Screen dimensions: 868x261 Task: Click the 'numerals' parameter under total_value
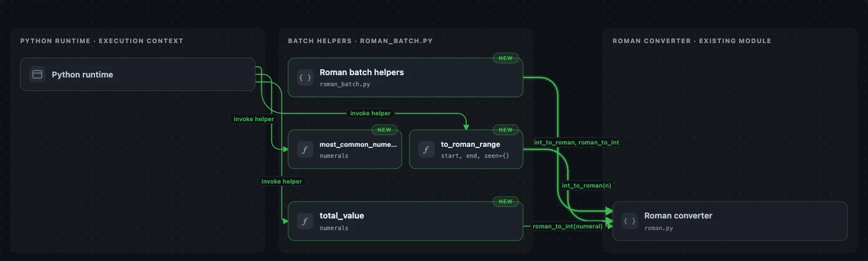(334, 228)
